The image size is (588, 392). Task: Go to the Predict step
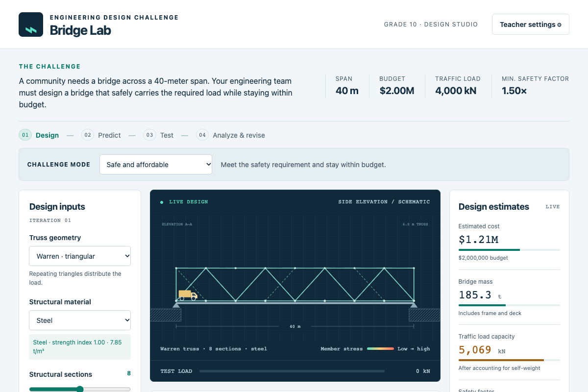tap(101, 135)
